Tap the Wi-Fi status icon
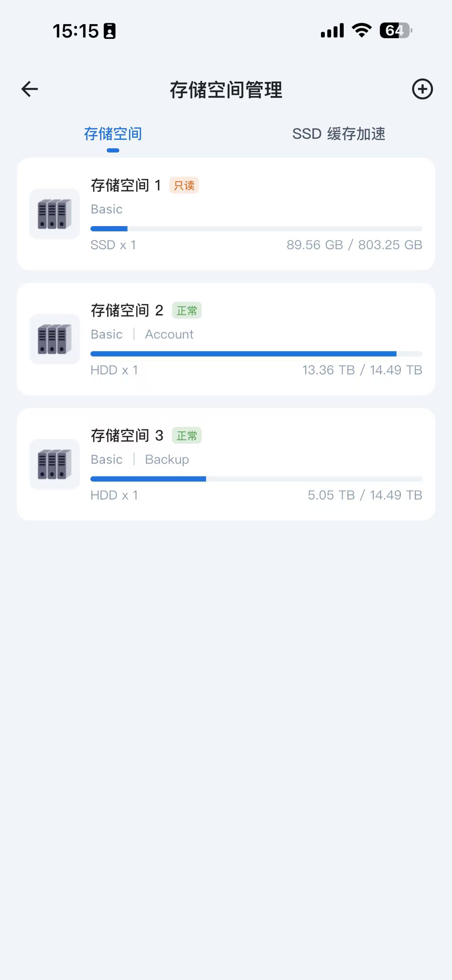Screen dimensions: 452x980 (362, 30)
